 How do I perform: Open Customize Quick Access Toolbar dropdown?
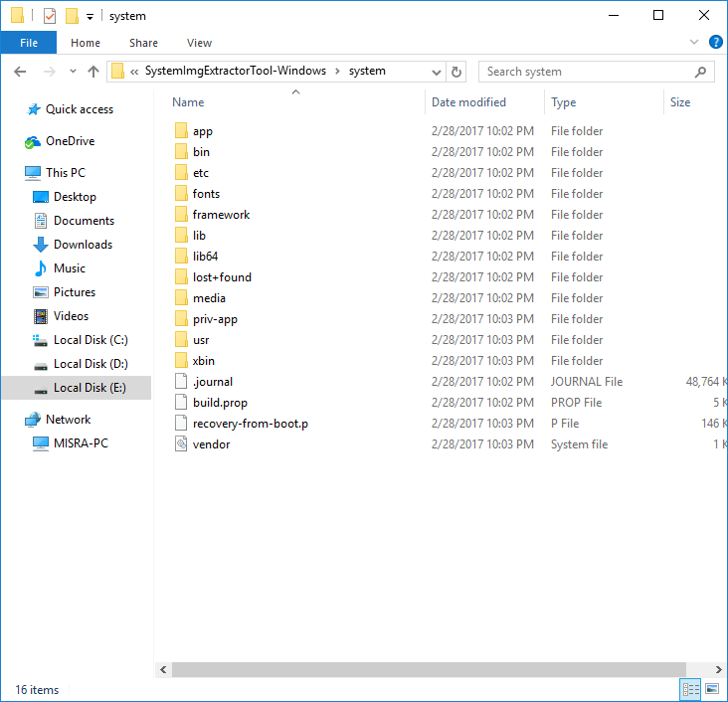[x=91, y=17]
